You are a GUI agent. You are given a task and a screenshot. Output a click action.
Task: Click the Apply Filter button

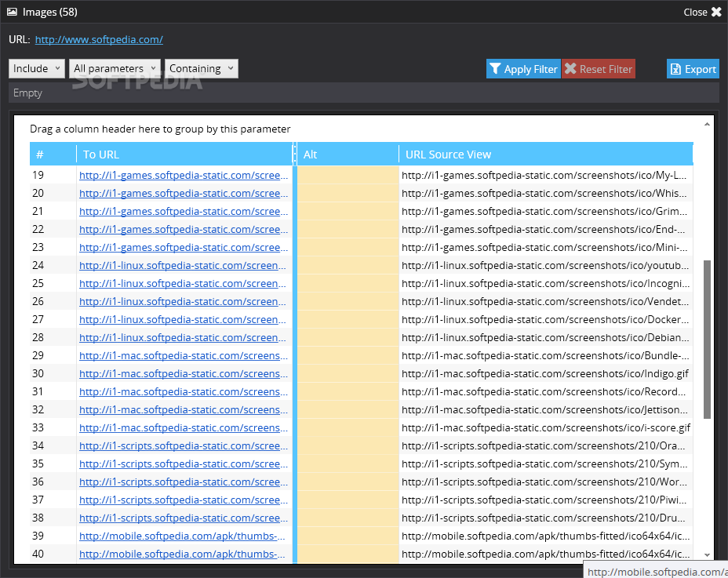[x=523, y=69]
